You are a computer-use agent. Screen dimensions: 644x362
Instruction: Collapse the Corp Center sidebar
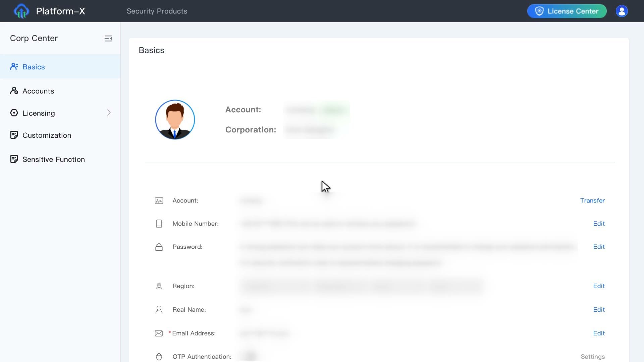click(x=108, y=39)
